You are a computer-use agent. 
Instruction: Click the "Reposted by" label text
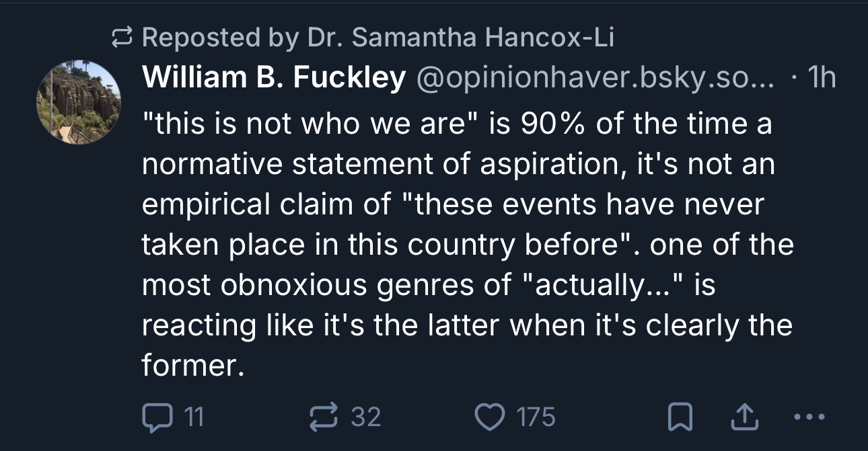[x=220, y=38]
